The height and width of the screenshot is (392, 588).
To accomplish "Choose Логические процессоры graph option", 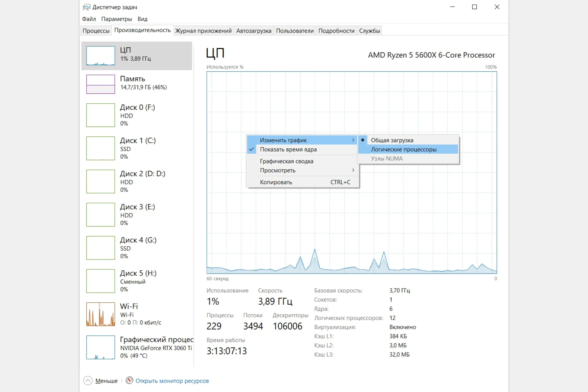I will point(404,149).
